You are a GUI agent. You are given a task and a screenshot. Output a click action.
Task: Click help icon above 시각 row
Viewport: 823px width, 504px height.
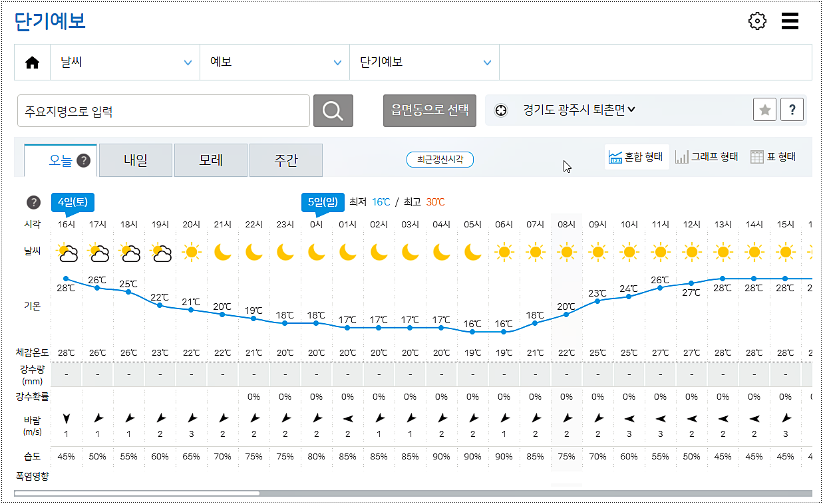(x=33, y=202)
